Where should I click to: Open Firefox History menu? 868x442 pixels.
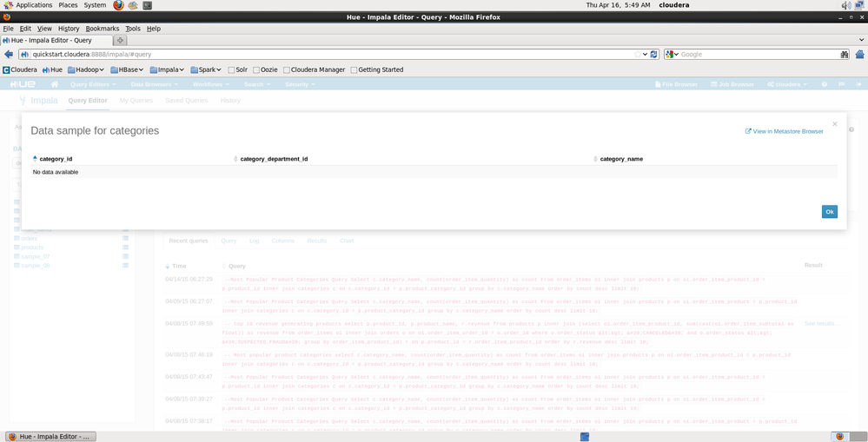tap(69, 29)
